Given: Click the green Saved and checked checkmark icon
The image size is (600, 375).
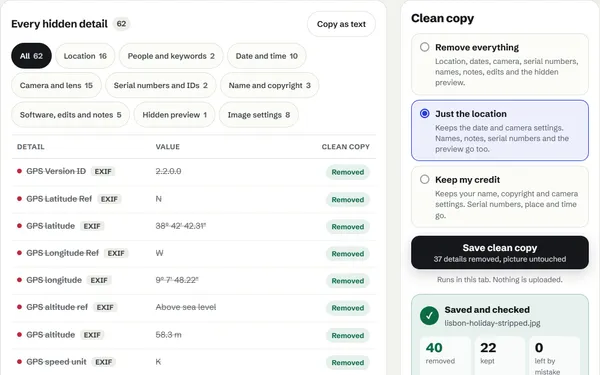Looking at the screenshot, I should click(429, 316).
